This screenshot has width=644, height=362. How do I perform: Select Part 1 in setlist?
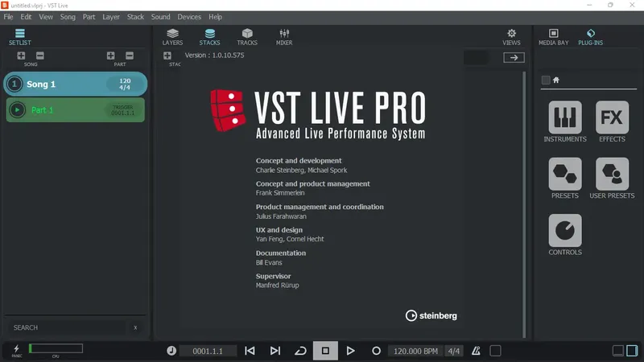click(x=75, y=110)
